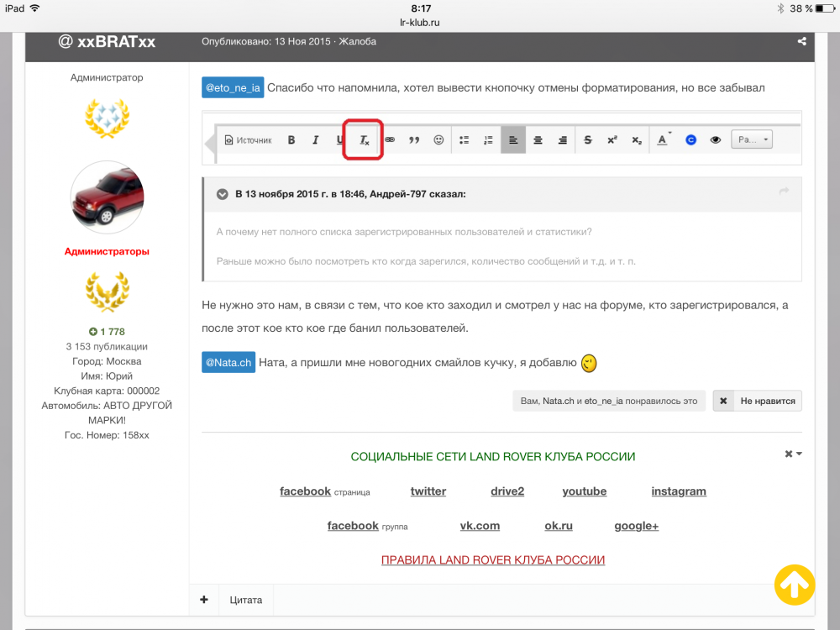
Task: Click the share icon in post header
Action: (x=801, y=41)
